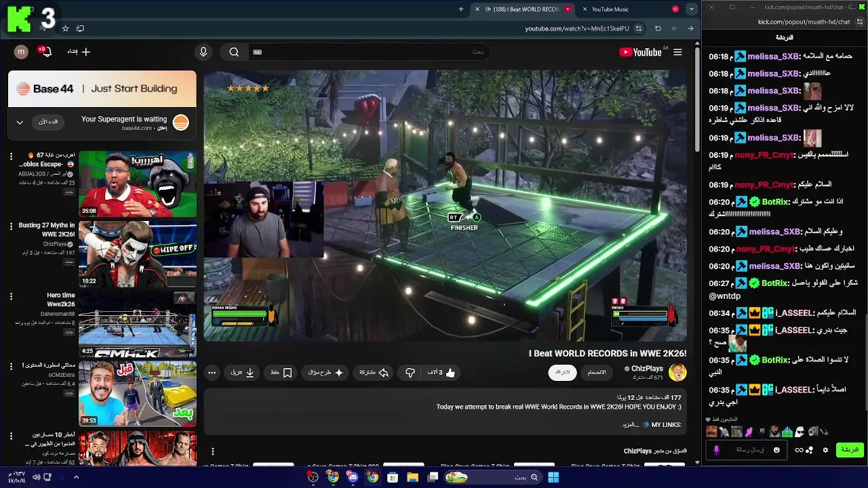Open options for the Roblox Escape video
This screenshot has width=868, height=488.
tap(11, 156)
